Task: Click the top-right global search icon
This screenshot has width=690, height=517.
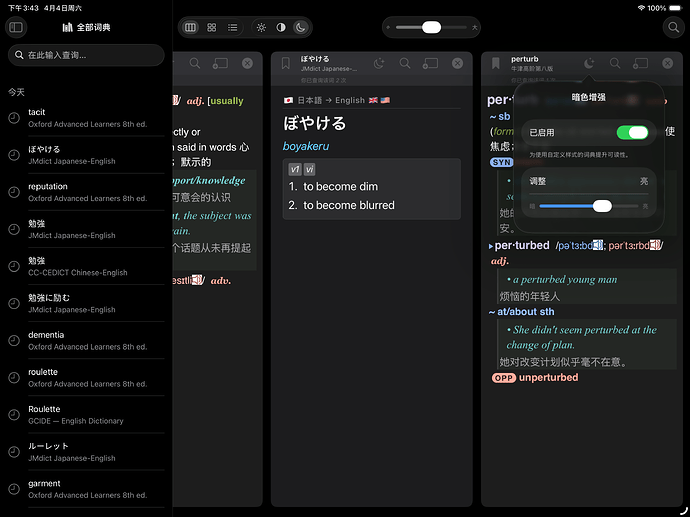Action: pyautogui.click(x=672, y=27)
